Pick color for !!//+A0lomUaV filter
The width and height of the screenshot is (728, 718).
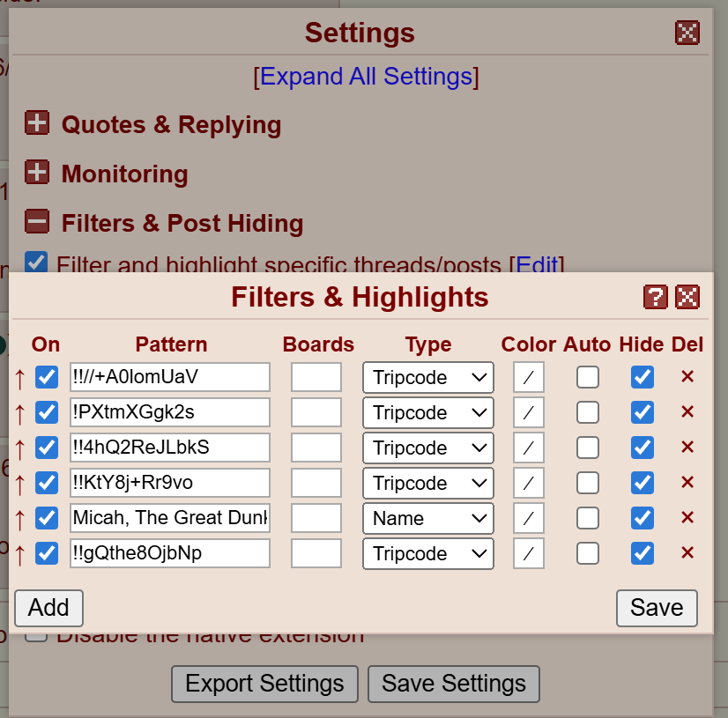click(528, 377)
